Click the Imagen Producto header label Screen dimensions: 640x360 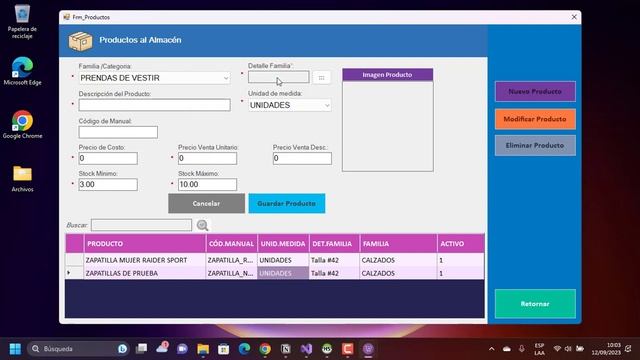click(x=388, y=75)
